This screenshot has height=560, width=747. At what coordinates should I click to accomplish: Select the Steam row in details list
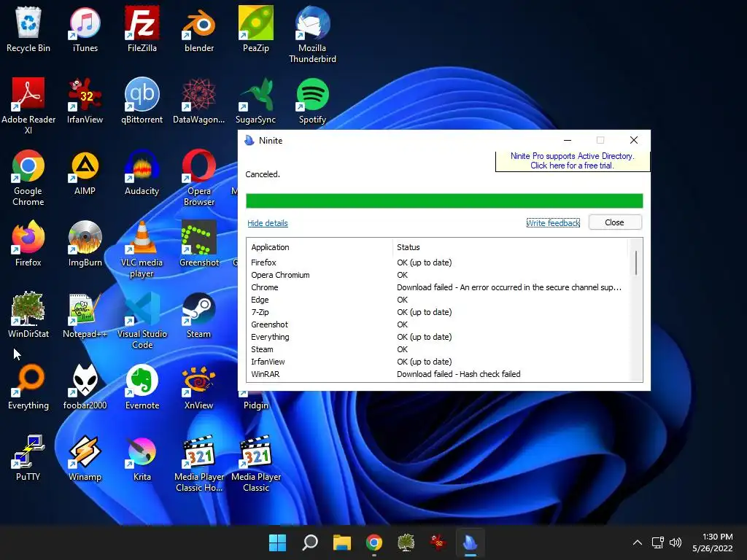coord(438,349)
